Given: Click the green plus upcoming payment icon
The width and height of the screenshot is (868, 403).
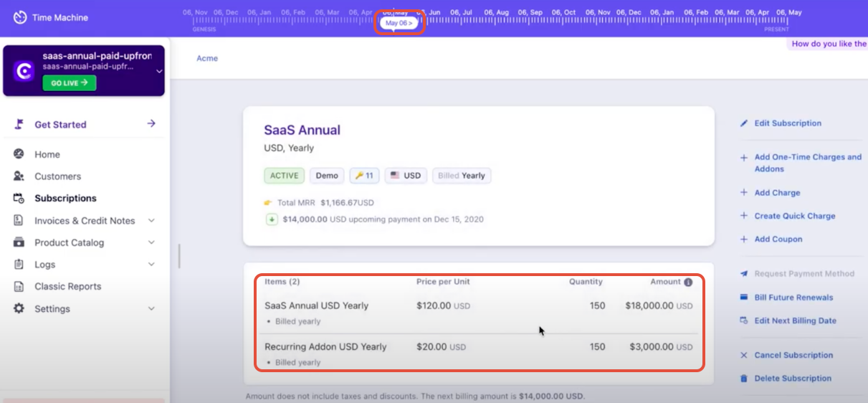Looking at the screenshot, I should 272,219.
